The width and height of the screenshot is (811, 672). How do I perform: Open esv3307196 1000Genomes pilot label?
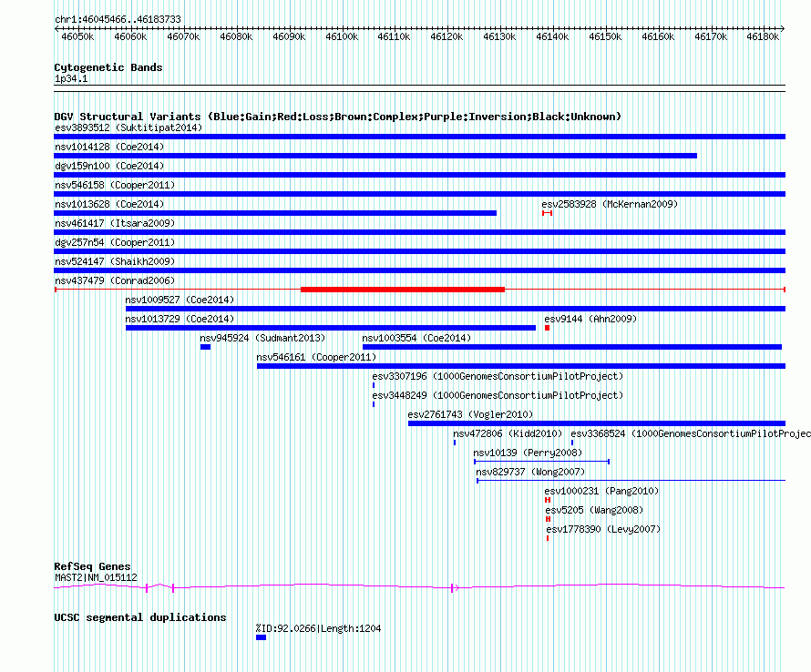(498, 376)
